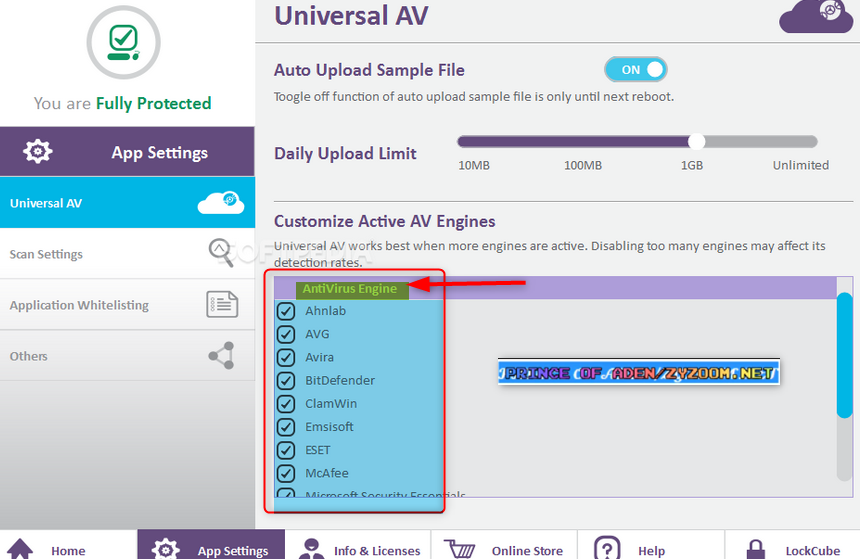This screenshot has height=559, width=860.
Task: Click the Scan Settings magnifier icon
Action: 222,253
